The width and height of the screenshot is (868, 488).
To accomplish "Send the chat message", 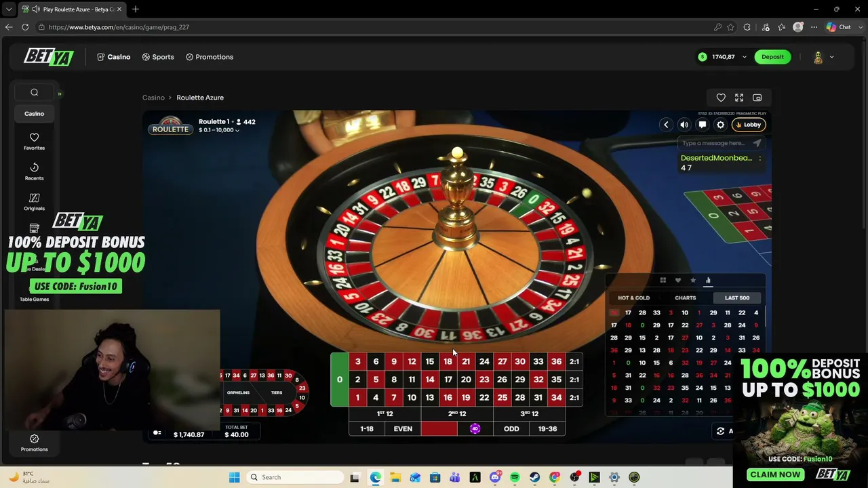I will (757, 143).
